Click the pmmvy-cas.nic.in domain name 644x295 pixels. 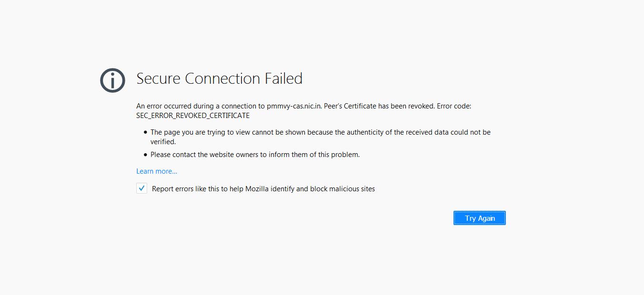point(292,106)
